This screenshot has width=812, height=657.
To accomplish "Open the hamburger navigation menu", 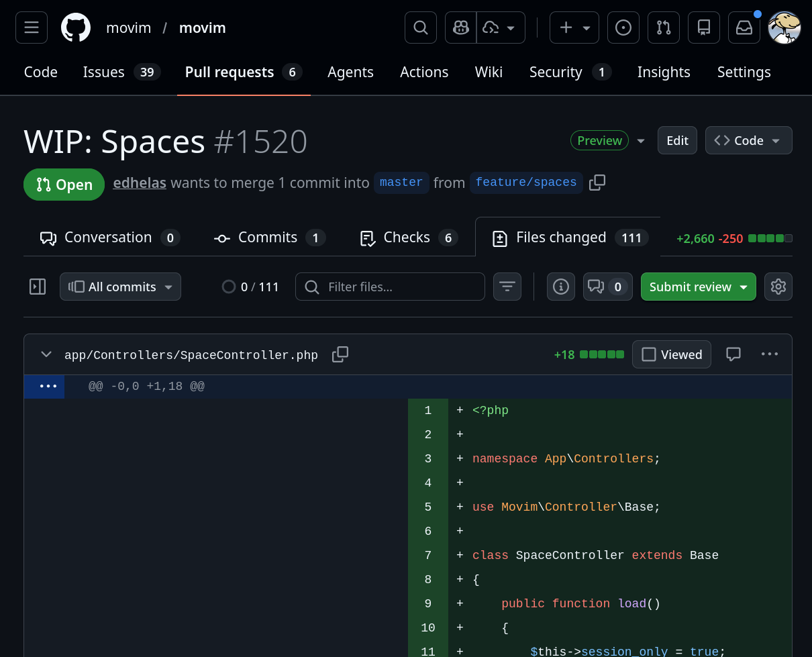I will click(32, 28).
